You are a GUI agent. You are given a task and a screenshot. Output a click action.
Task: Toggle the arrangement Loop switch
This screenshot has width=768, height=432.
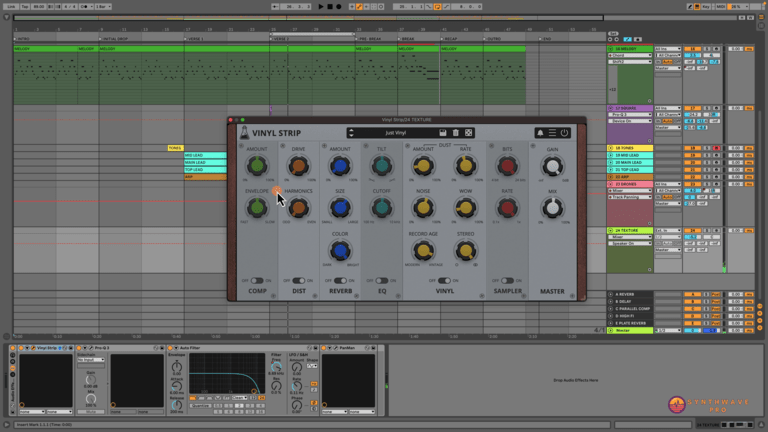coord(437,7)
